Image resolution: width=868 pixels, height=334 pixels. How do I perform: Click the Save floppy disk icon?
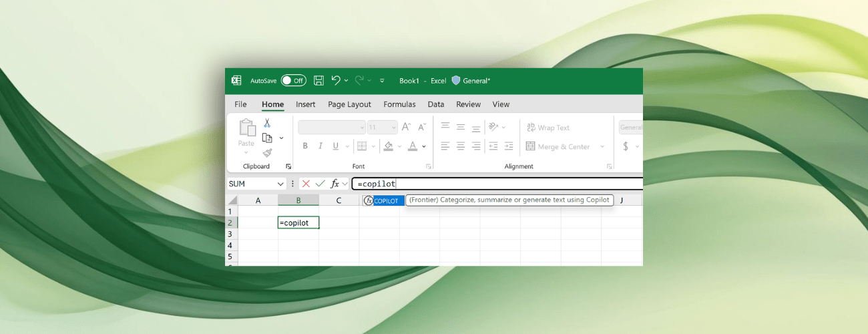coord(318,81)
